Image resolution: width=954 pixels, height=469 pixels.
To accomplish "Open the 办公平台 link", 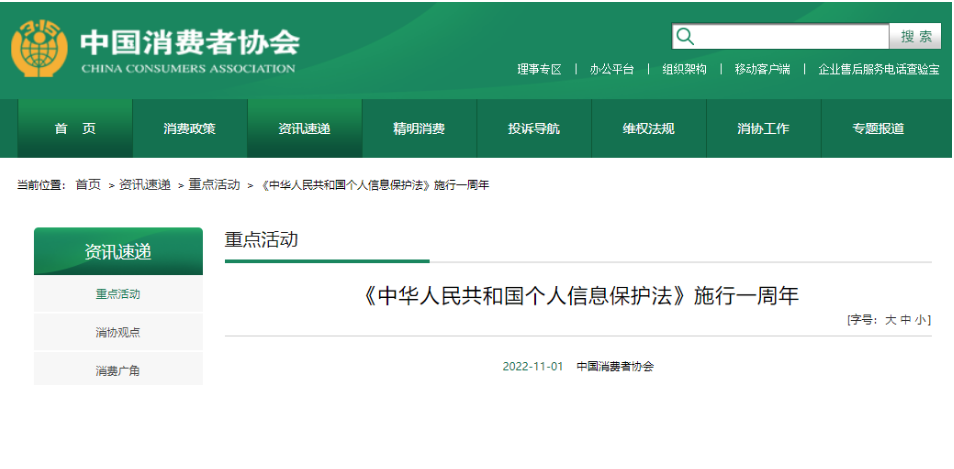I will (x=611, y=69).
